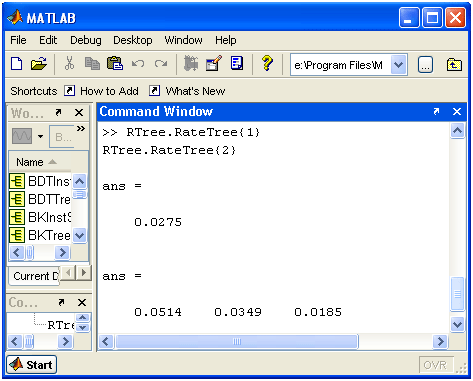The image size is (473, 381).
Task: Open a file using the folder icon
Action: (39, 63)
